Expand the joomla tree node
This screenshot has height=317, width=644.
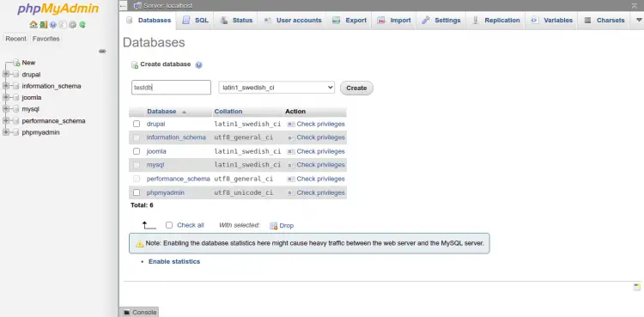point(6,97)
